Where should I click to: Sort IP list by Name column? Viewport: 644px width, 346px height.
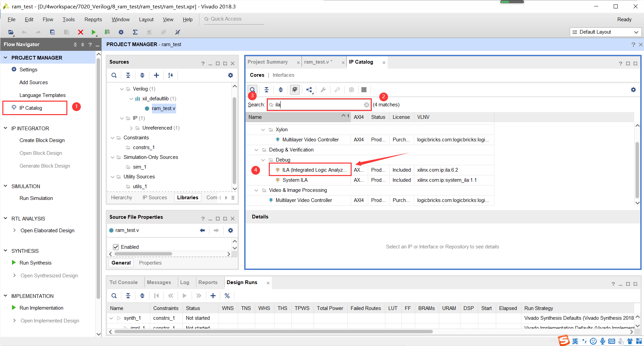coord(298,117)
